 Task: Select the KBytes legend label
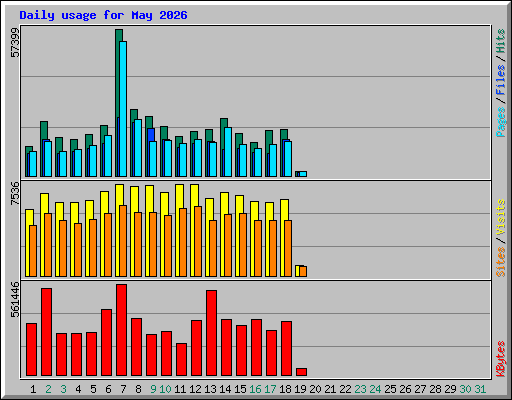click(x=501, y=359)
